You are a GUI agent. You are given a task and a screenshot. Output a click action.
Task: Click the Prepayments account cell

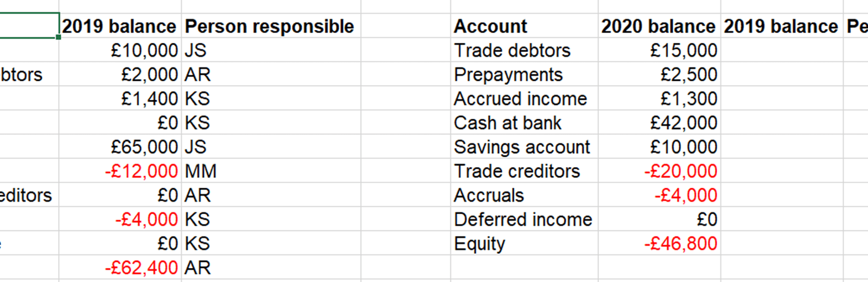point(508,75)
